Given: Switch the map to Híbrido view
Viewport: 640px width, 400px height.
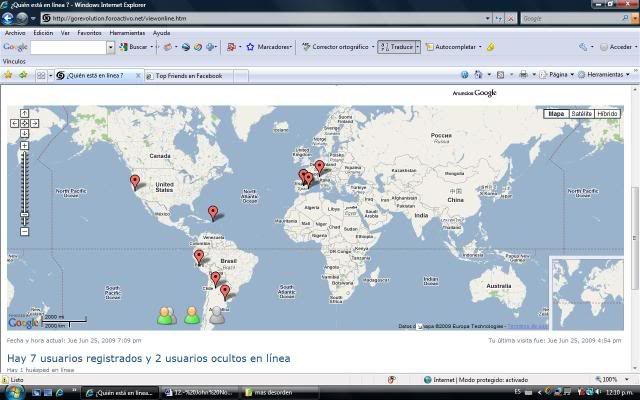Looking at the screenshot, I should pyautogui.click(x=607, y=114).
